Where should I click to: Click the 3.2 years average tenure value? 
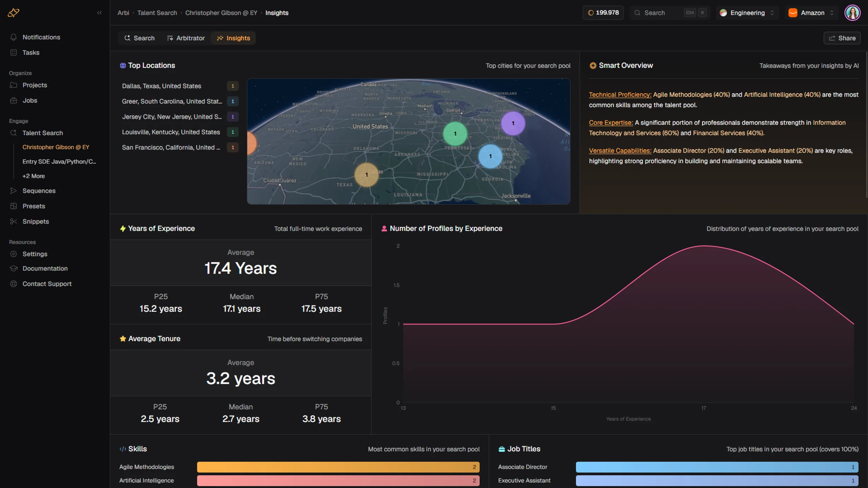[241, 379]
